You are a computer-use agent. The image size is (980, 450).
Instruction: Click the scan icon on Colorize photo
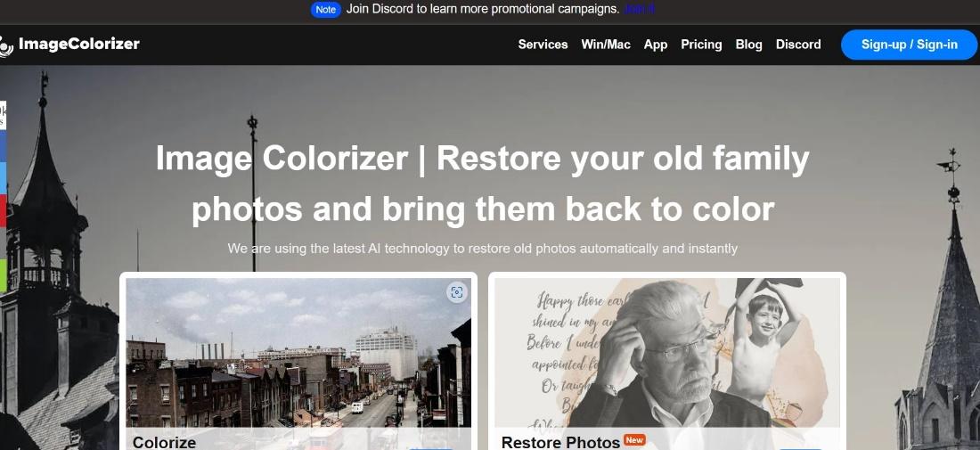pos(457,292)
